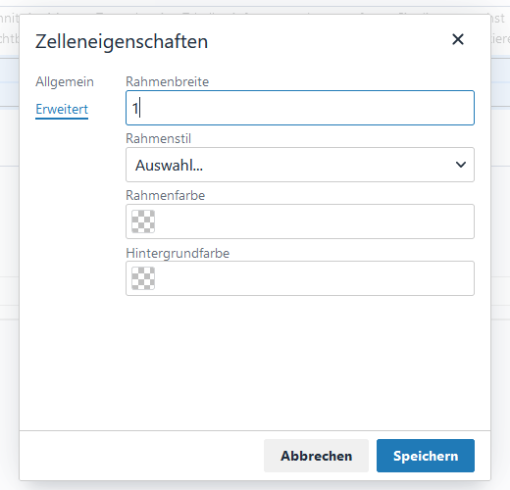Open the Rahmenstil dropdown
This screenshot has width=510, height=490.
tap(300, 165)
